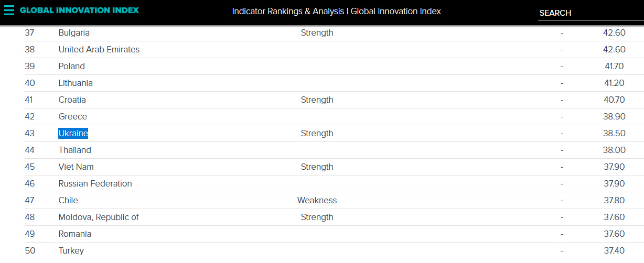Viewport: 644px width, 263px height.
Task: Click the Bulgaria row country name
Action: pos(74,32)
